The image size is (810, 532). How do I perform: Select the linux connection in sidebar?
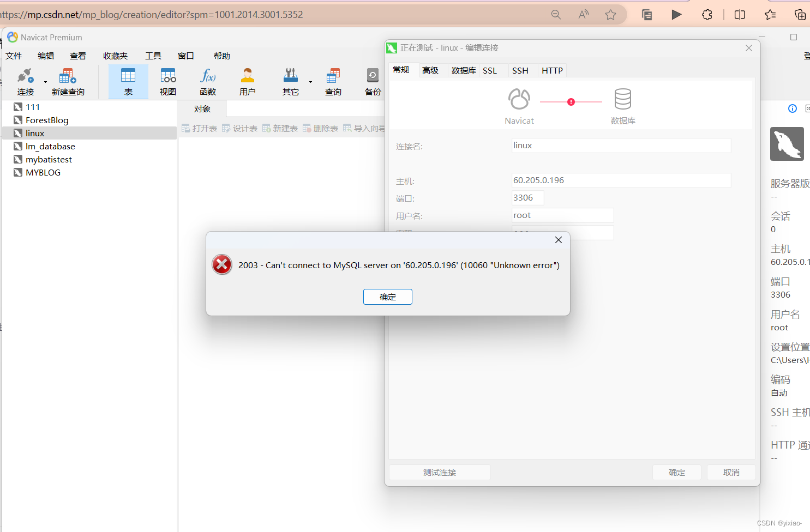(x=89, y=133)
